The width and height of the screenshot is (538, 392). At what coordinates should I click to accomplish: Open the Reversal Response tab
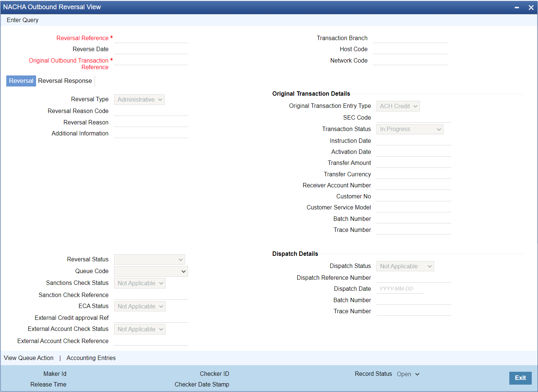[x=65, y=81]
